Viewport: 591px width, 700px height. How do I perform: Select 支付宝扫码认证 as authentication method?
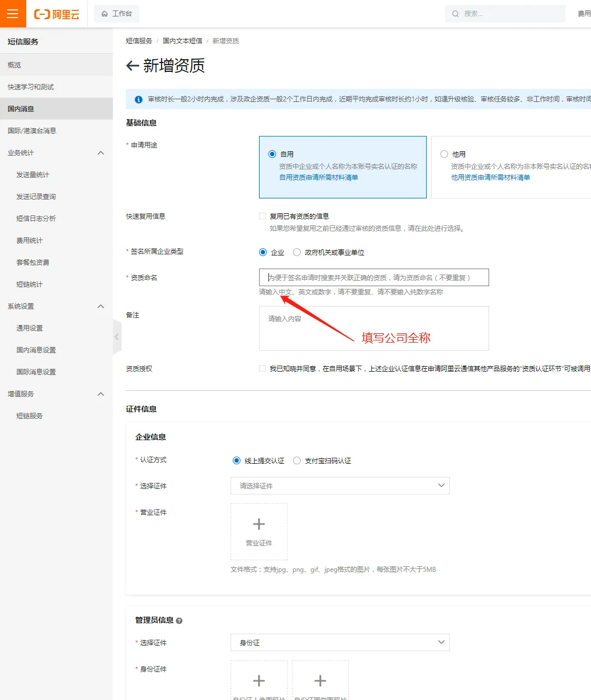pyautogui.click(x=296, y=460)
